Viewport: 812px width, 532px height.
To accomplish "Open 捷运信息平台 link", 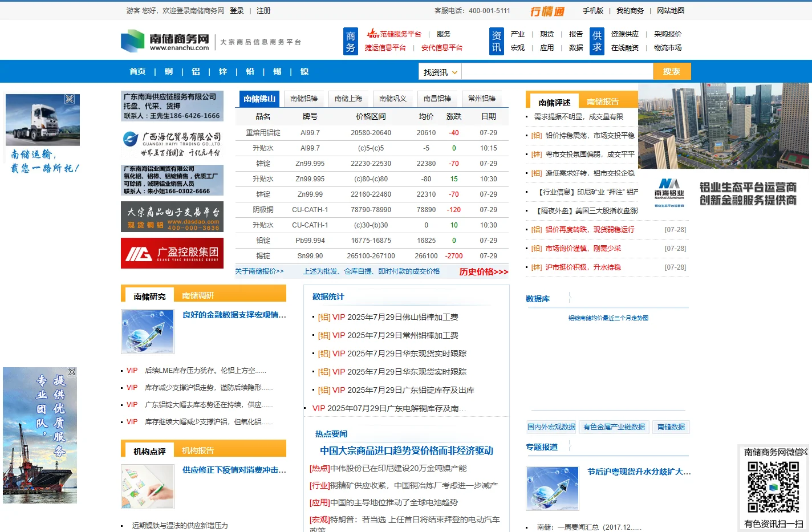I will point(385,48).
